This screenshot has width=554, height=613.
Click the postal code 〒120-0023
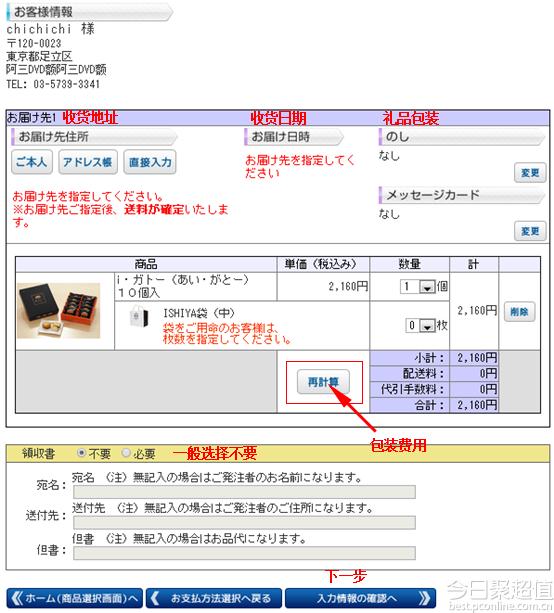[34, 43]
